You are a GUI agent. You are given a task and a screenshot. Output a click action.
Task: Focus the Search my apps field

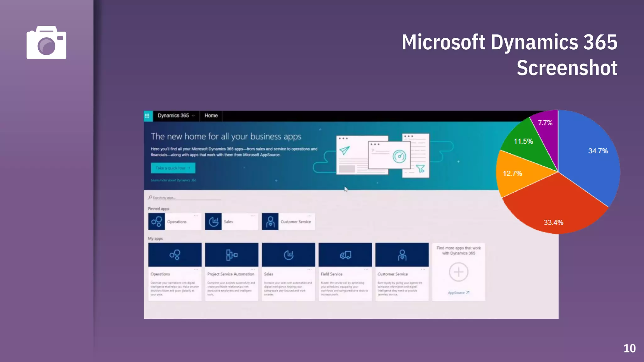click(x=185, y=198)
